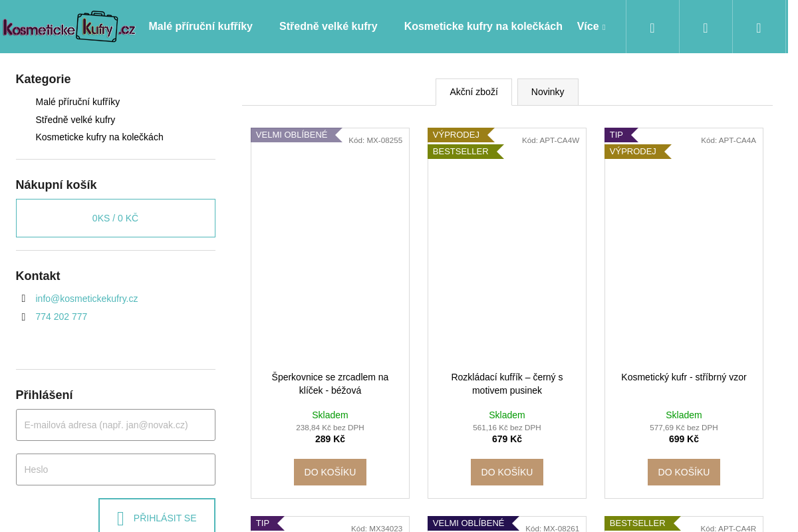Add Šperkovnice se zrcadlem to cart
This screenshot has height=532, width=798.
tap(330, 472)
